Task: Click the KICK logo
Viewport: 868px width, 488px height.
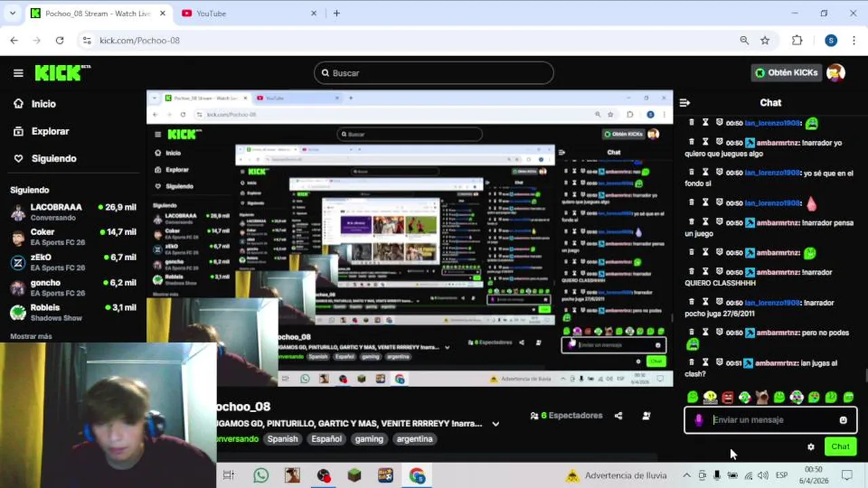Action: (x=62, y=73)
